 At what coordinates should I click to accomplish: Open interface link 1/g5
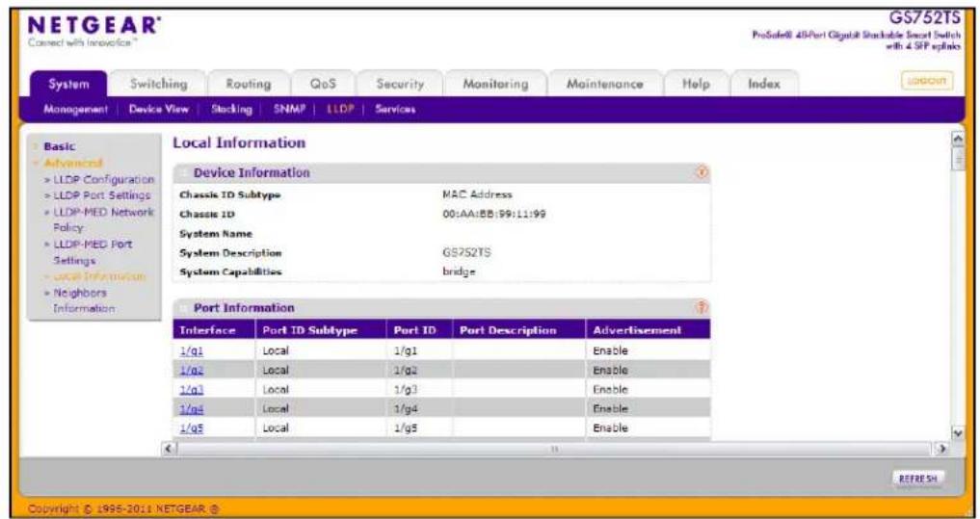[191, 428]
